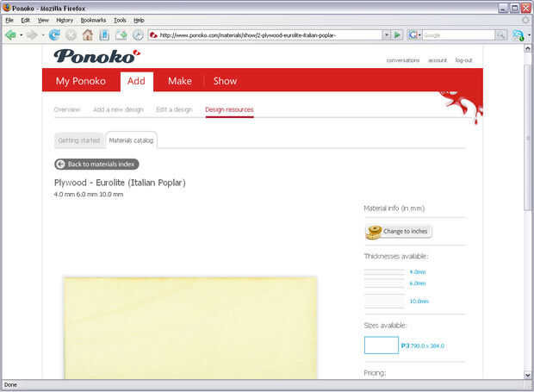Click the 4.0 mm 6.0 mm 10.0 mm text under the heading
Screen dimensions: 534x392
pyautogui.click(x=89, y=195)
